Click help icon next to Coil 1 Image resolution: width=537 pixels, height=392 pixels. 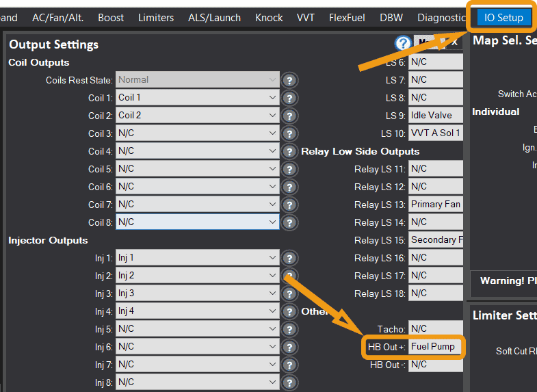[289, 98]
